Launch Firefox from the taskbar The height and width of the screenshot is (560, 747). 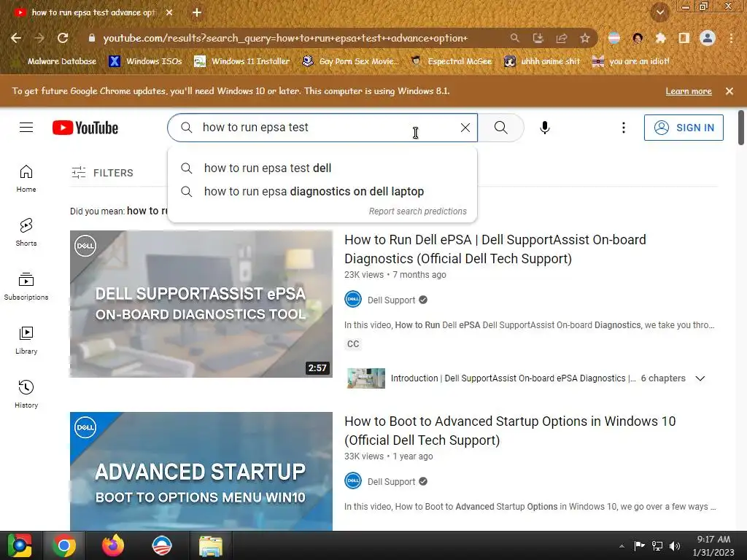click(113, 545)
